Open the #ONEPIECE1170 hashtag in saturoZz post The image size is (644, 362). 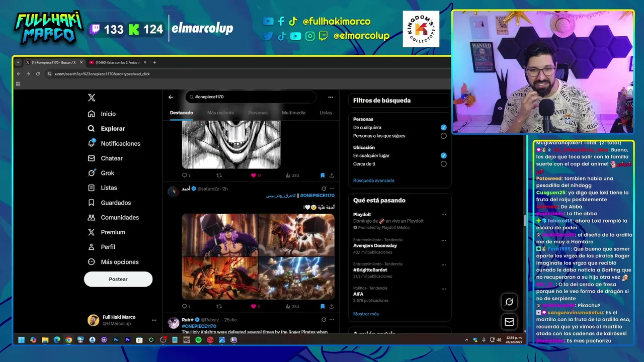click(x=317, y=196)
